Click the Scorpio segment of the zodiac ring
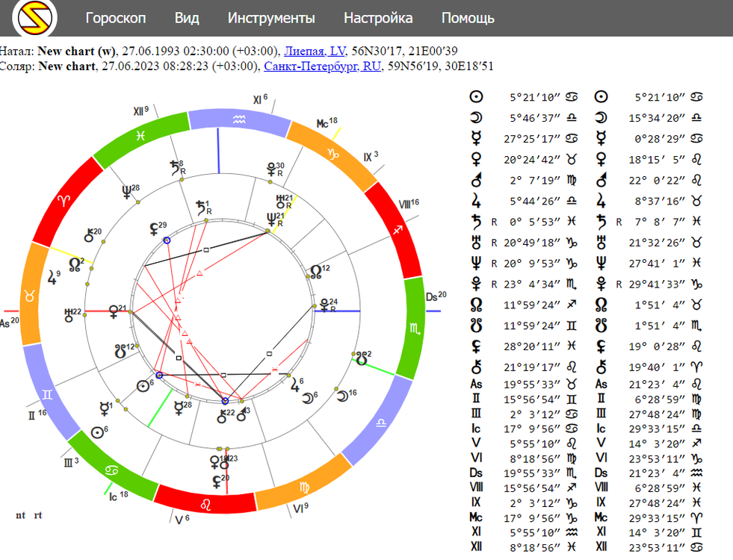733x560 pixels. (414, 328)
